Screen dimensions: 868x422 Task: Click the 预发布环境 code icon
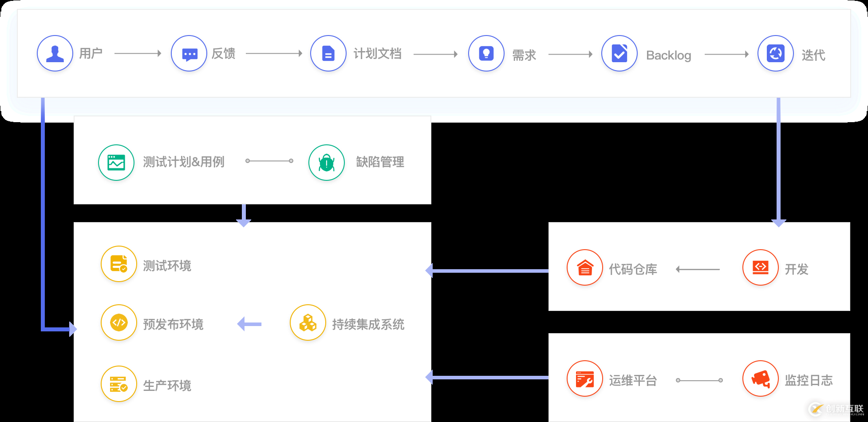(x=118, y=323)
